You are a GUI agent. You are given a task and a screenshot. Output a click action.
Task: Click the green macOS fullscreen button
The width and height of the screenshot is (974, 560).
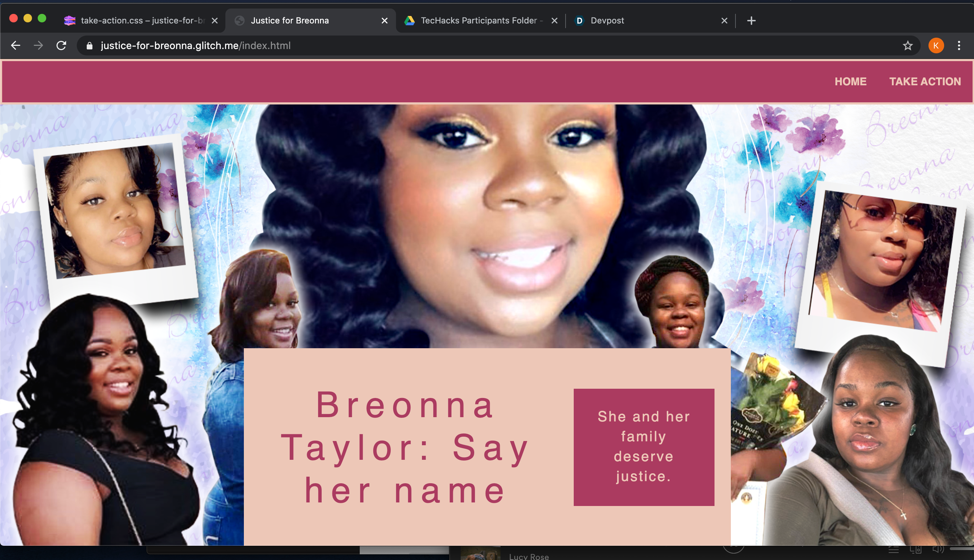(42, 18)
